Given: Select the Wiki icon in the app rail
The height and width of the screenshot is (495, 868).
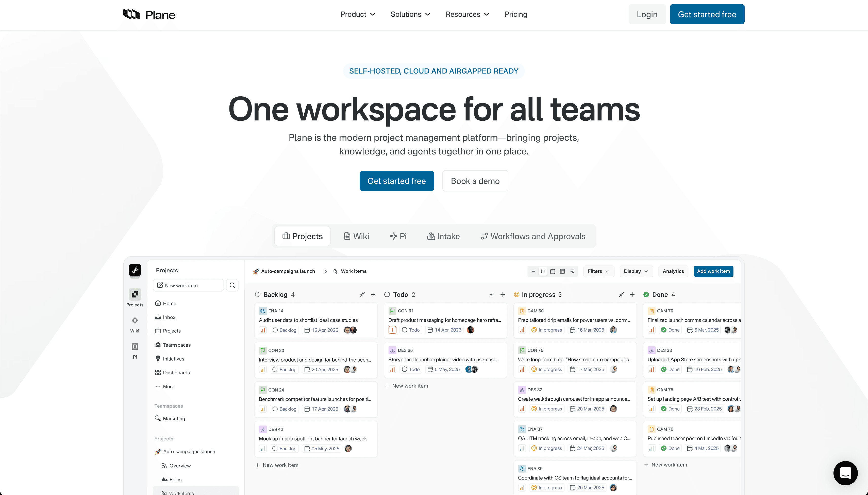Looking at the screenshot, I should point(135,321).
